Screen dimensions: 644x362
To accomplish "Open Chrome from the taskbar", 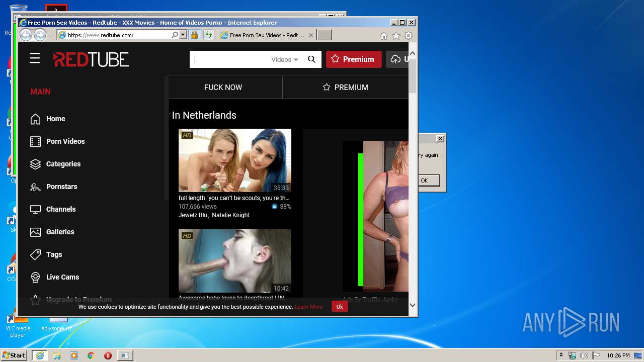I will tap(91, 355).
